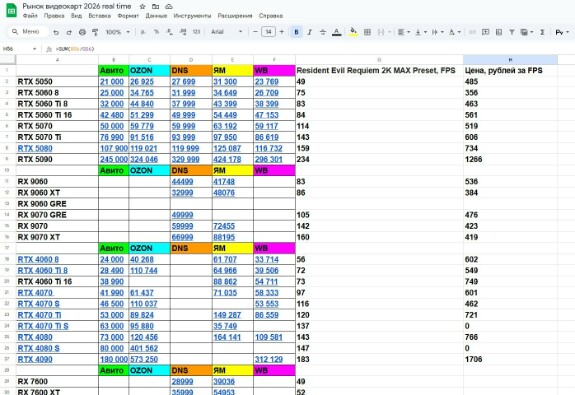This screenshot has height=395, width=575.
Task: Click the Print icon in toolbar
Action: (x=82, y=32)
